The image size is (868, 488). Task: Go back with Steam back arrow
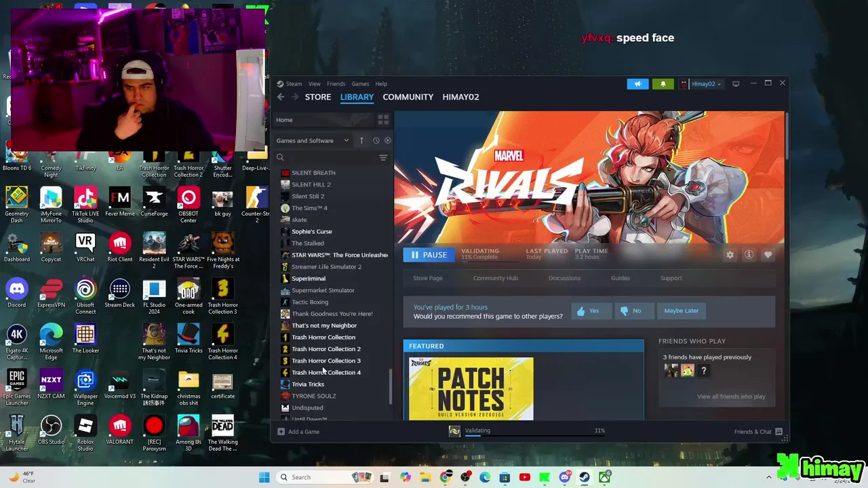tap(281, 97)
